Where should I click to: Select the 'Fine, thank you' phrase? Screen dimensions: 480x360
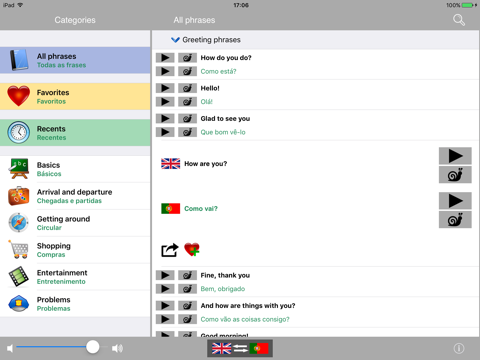pyautogui.click(x=225, y=275)
